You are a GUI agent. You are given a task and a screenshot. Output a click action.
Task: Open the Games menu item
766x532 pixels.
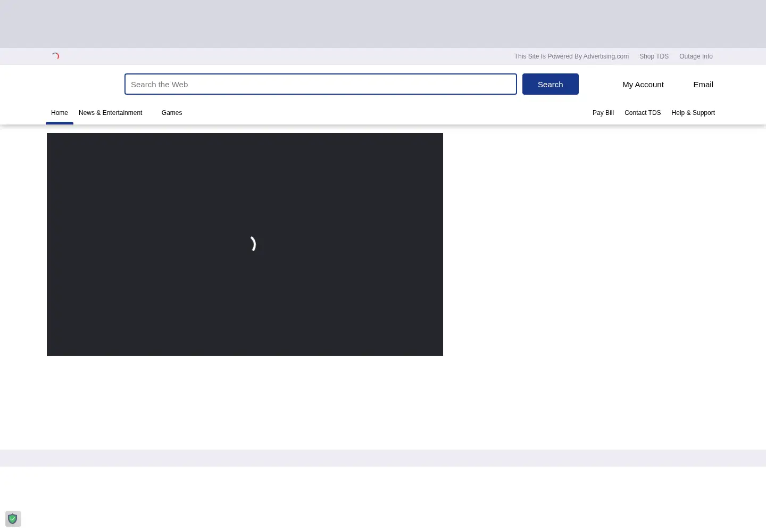172,113
